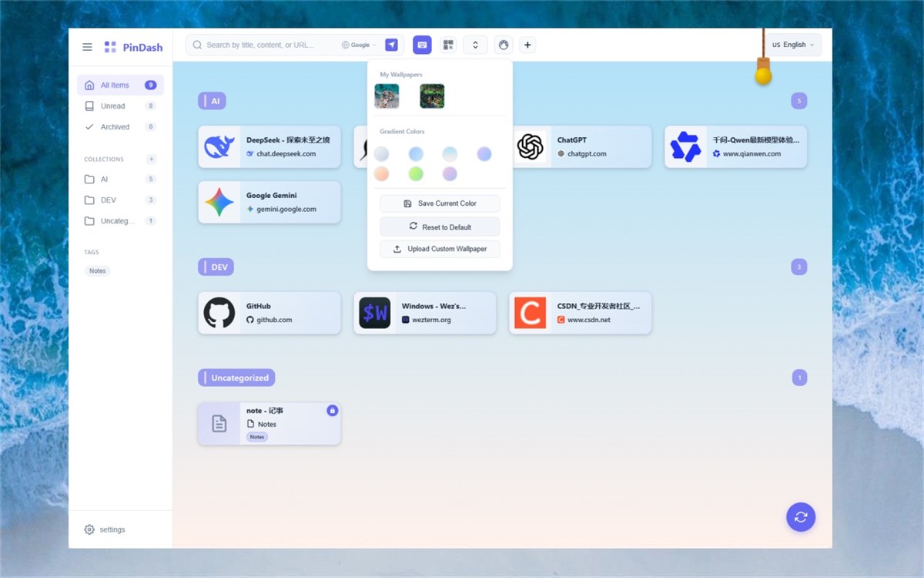The height and width of the screenshot is (578, 924).
Task: Open settings at sidebar bottom
Action: click(x=105, y=529)
